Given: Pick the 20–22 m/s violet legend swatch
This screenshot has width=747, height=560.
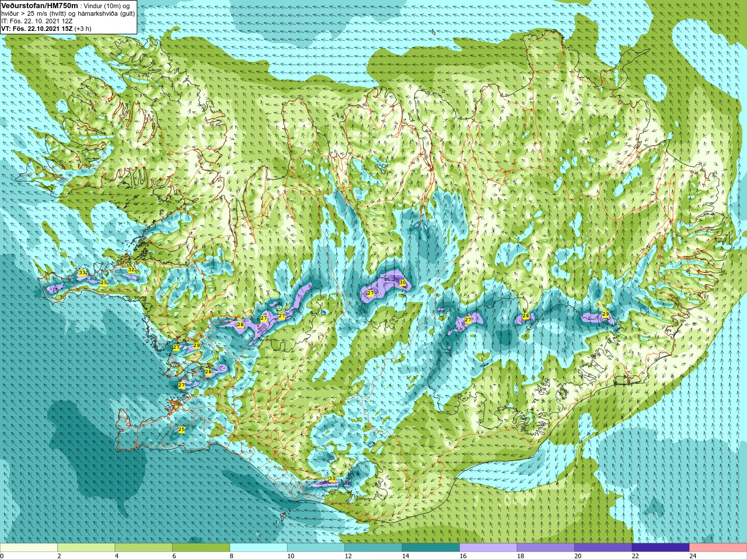Looking at the screenshot, I should (603, 548).
